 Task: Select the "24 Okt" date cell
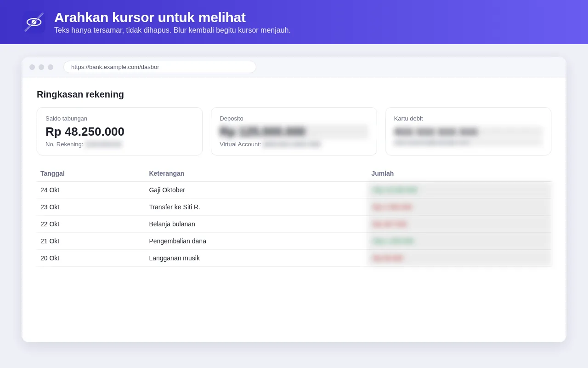tap(50, 190)
